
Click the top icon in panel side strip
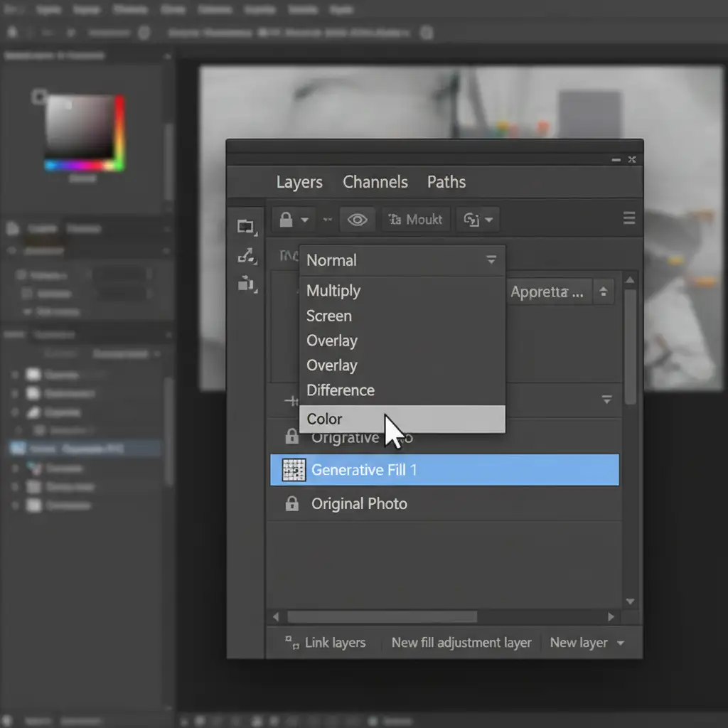246,227
